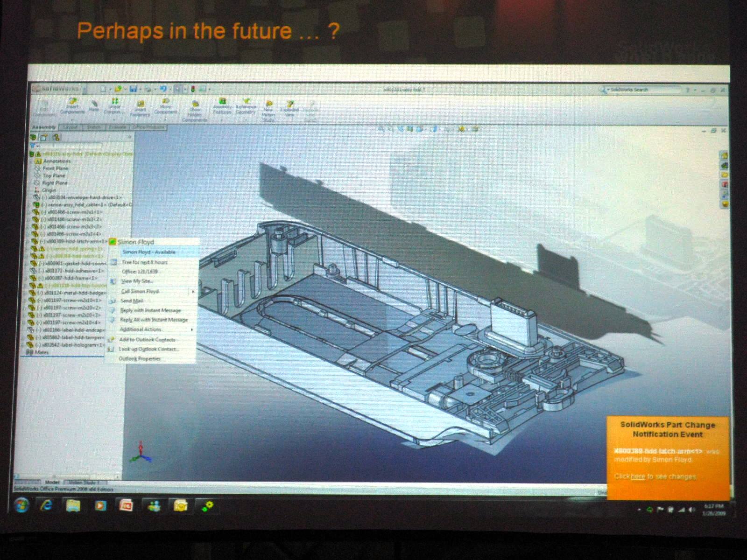Select the Front Plane tree item
Viewport: 747px width, 560px height.
pos(56,168)
